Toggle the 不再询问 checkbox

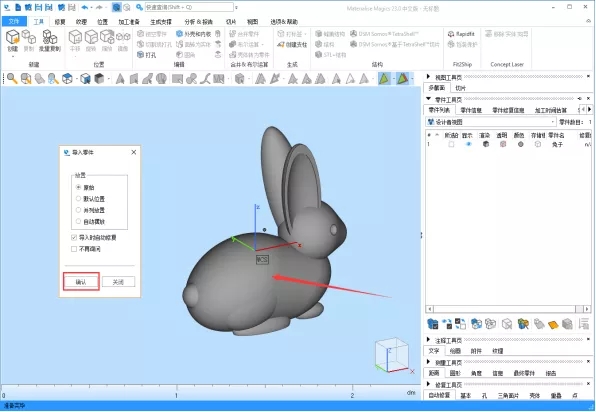click(74, 249)
